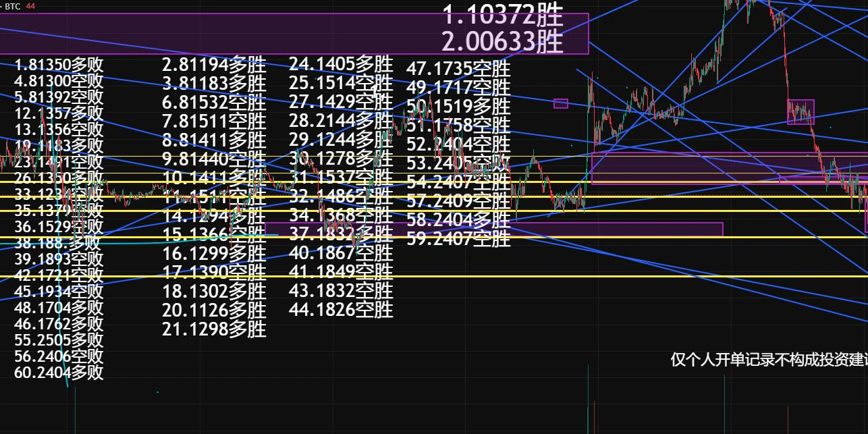Select the entry 59.2407空胜
Screen dimensions: 868x434
pos(458,238)
